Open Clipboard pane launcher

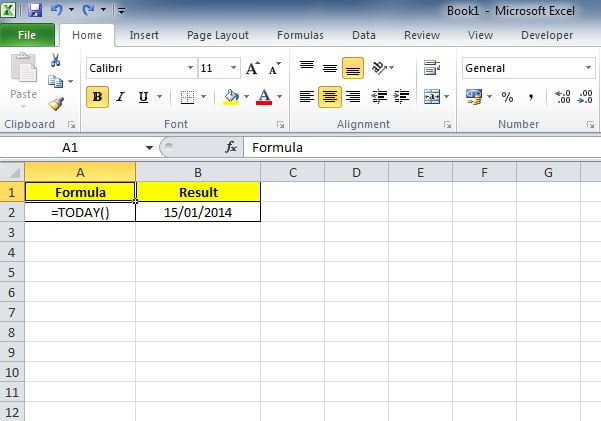71,125
